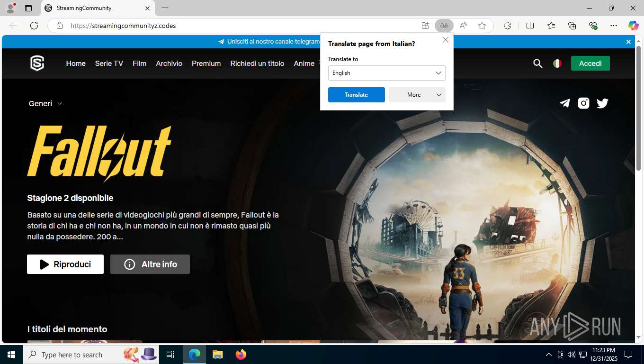This screenshot has height=364, width=644.
Task: Select the StreamingCommunity browser tab
Action: click(98, 8)
